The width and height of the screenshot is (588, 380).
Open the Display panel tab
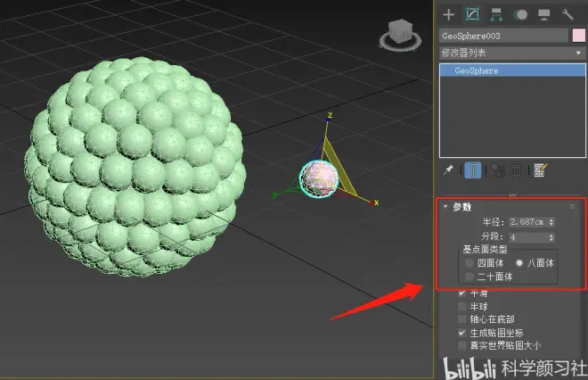(543, 14)
